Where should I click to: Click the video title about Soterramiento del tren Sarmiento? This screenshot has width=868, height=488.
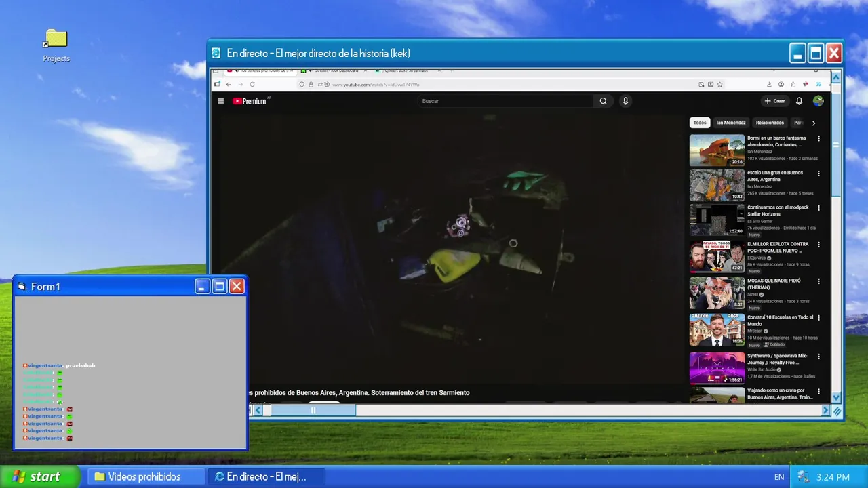click(359, 392)
